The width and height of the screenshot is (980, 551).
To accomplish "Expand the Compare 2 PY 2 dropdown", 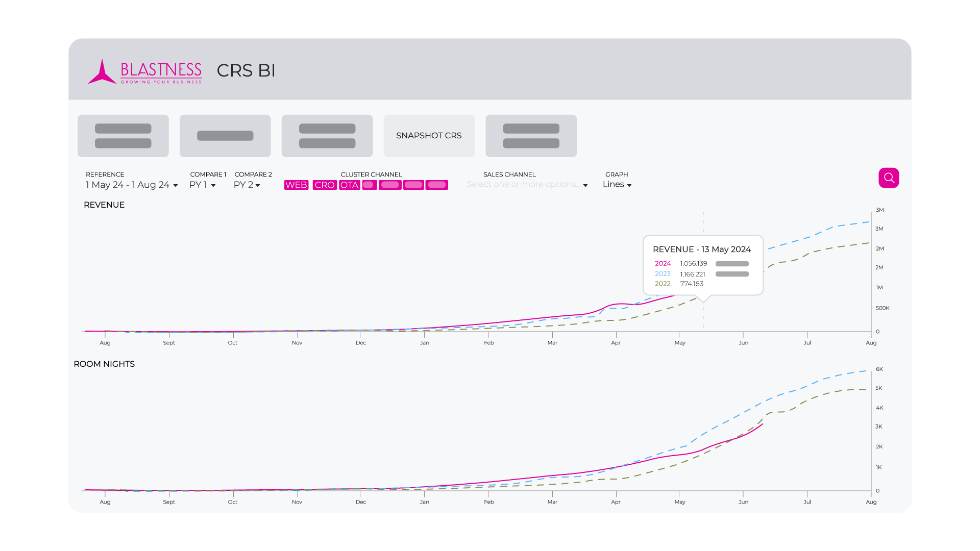I will point(247,185).
